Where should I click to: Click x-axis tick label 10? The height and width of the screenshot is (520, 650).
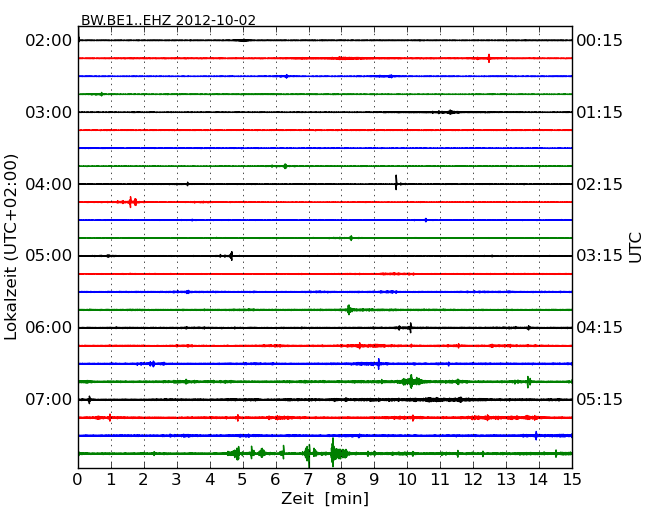[x=407, y=480]
